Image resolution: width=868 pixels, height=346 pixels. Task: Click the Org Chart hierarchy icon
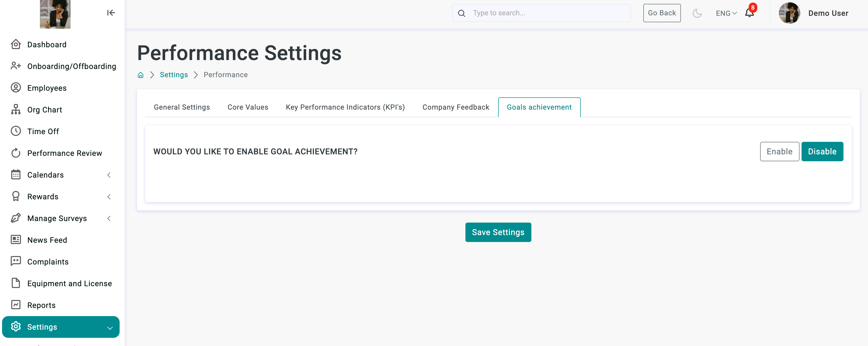click(16, 109)
